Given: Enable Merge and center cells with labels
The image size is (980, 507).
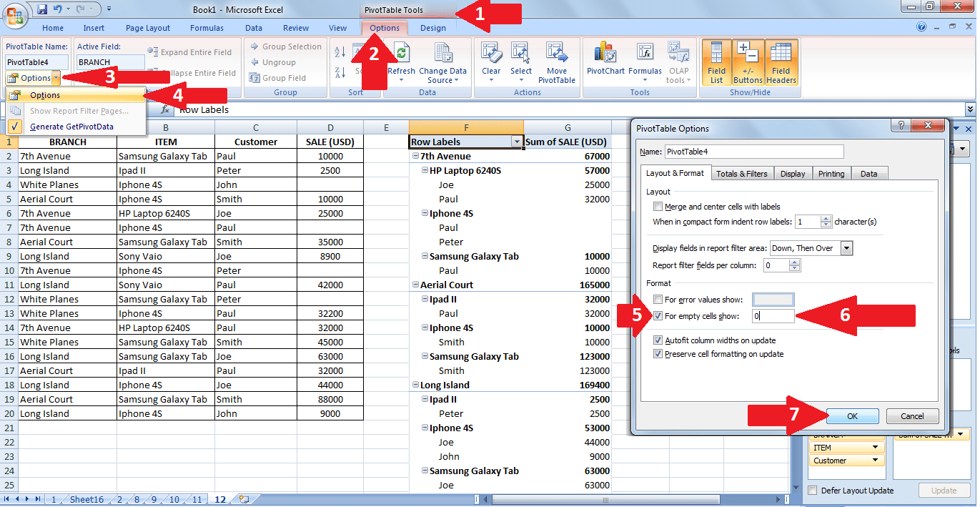Looking at the screenshot, I should 657,206.
